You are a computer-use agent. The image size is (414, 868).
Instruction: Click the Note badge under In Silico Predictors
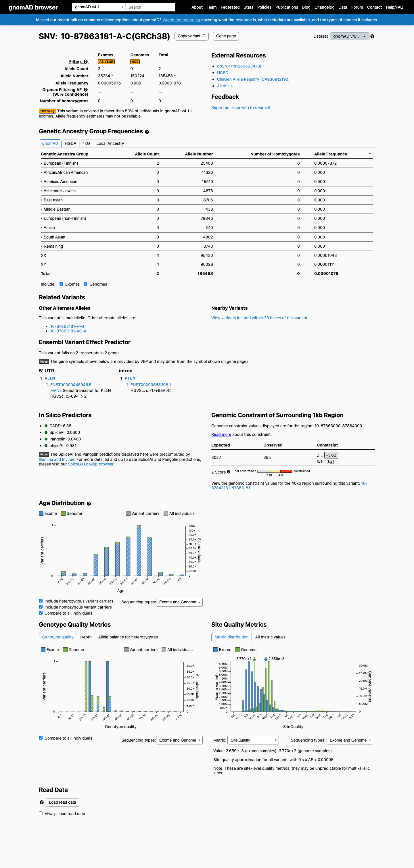coord(44,454)
